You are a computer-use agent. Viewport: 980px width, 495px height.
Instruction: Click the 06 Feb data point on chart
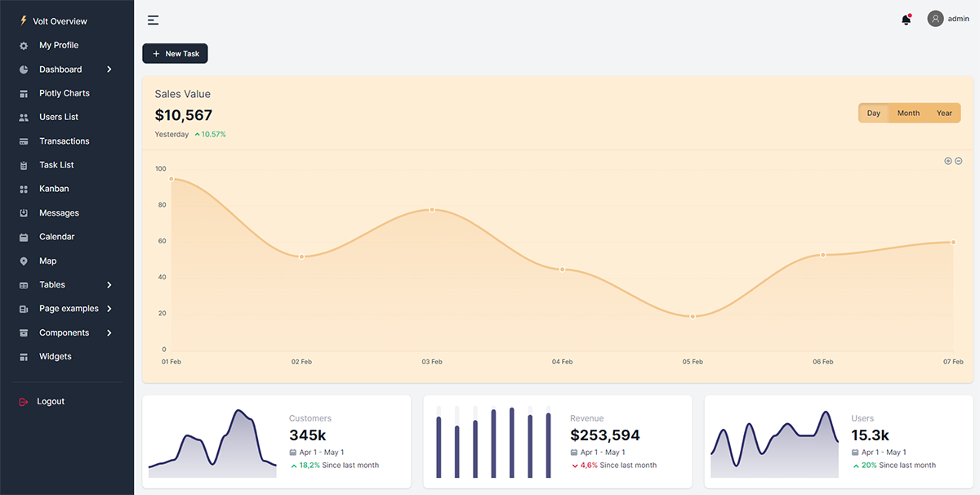point(822,255)
